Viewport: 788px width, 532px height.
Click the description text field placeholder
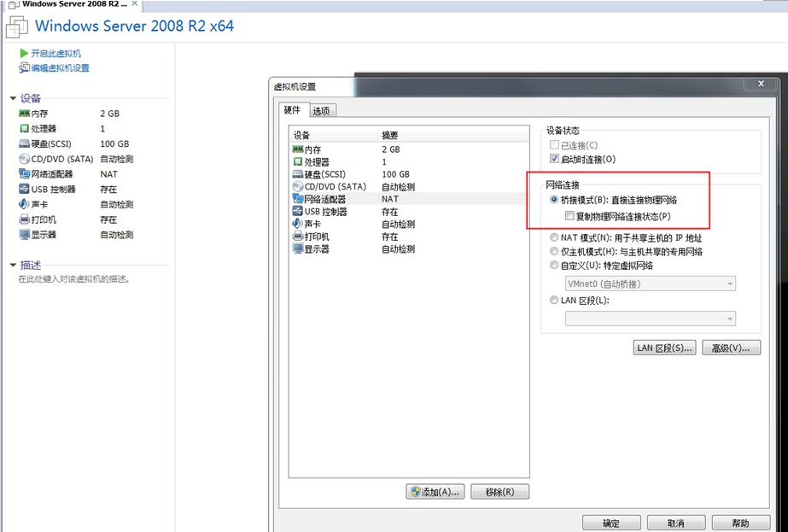(74, 279)
